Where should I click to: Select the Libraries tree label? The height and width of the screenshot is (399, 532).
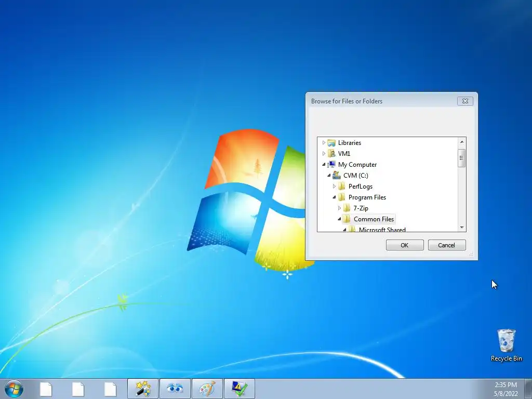click(x=350, y=143)
